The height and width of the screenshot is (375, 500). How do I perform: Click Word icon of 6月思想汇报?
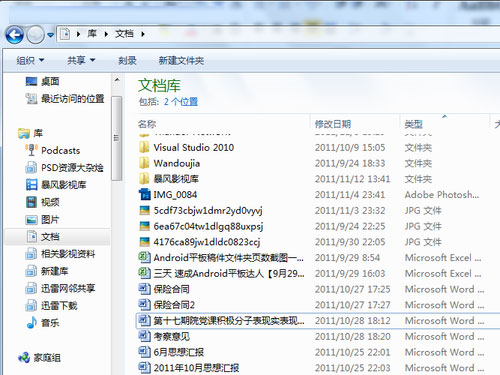(145, 352)
